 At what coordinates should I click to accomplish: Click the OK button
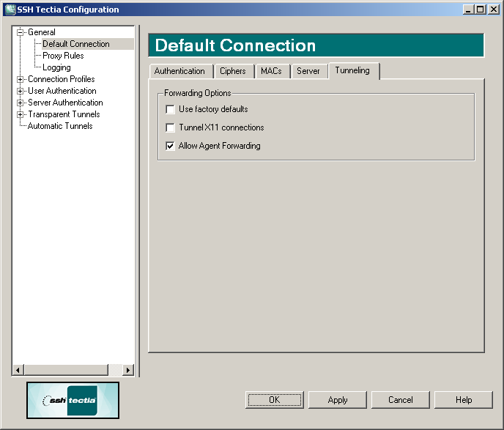[x=275, y=400]
